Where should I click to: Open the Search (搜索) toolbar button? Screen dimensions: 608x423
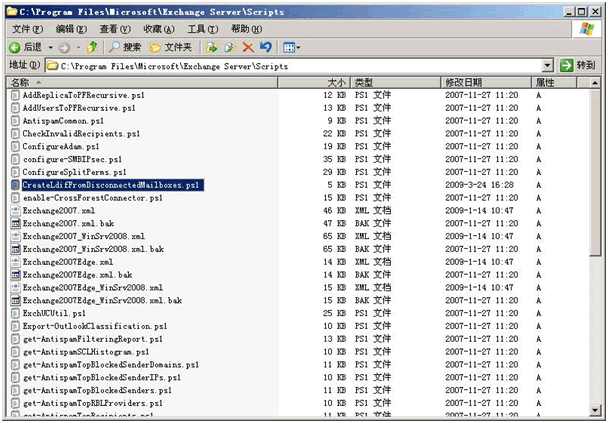tap(124, 47)
